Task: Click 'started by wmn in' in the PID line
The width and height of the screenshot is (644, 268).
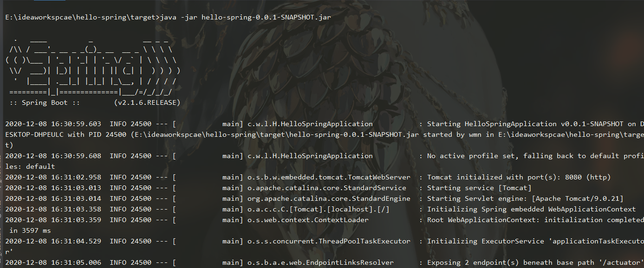Action: 459,134
